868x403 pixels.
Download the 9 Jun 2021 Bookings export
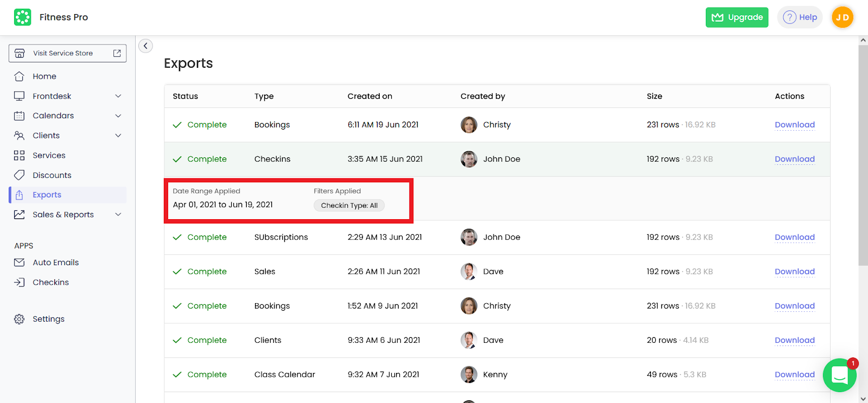795,306
